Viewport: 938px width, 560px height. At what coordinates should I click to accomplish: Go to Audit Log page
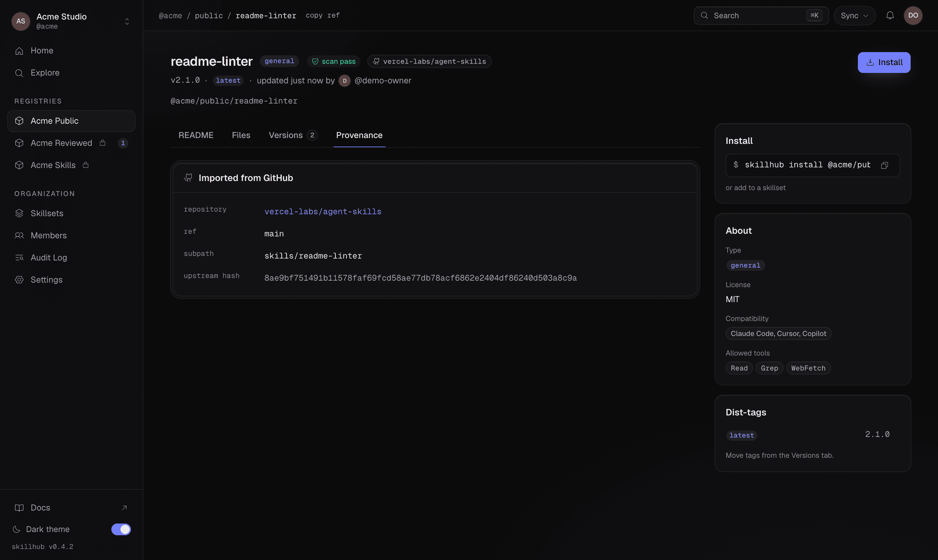[71, 258]
